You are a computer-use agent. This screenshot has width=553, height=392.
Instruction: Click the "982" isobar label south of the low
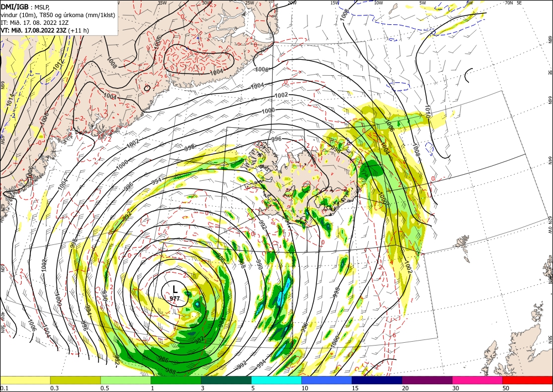click(x=200, y=339)
